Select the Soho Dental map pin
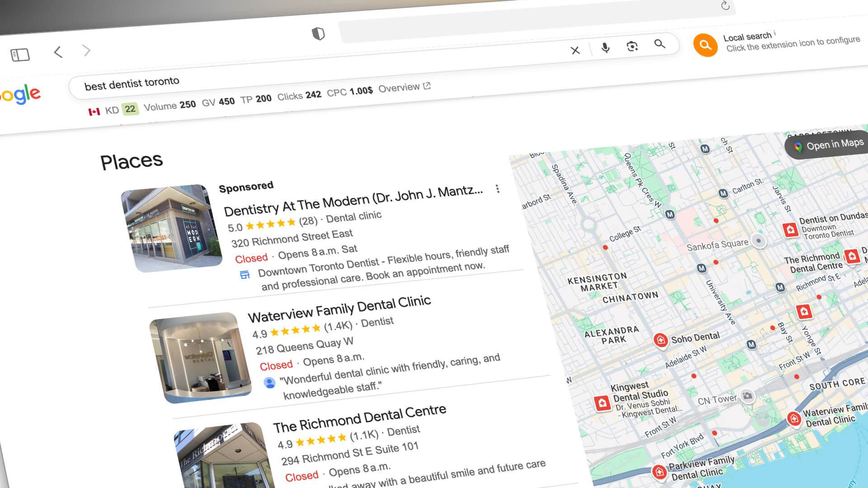 pyautogui.click(x=660, y=340)
